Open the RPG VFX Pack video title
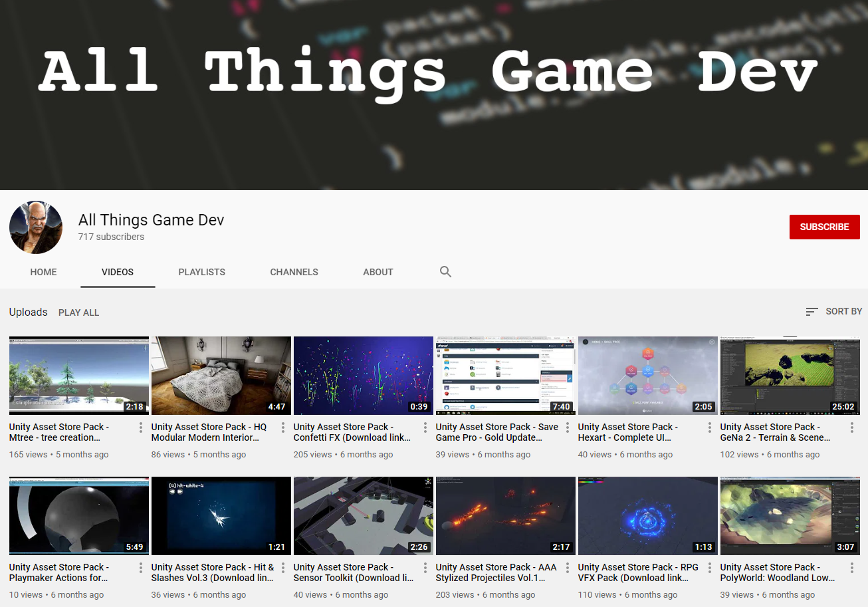The image size is (868, 607). tap(638, 572)
